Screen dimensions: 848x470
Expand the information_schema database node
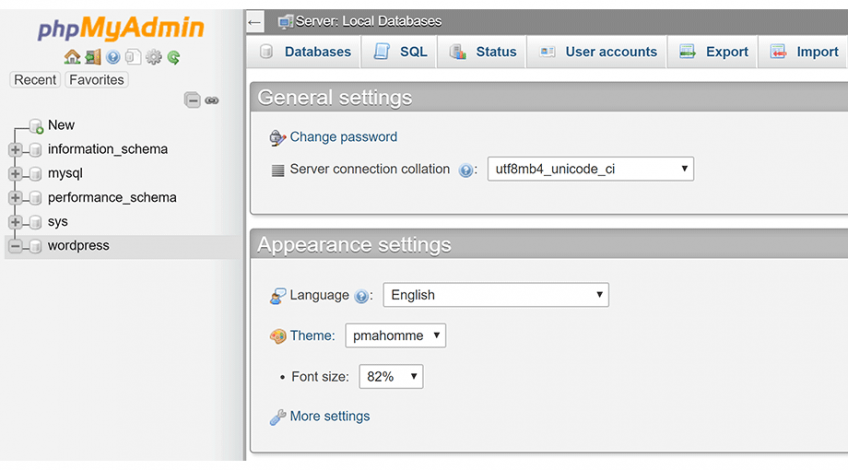pos(15,150)
